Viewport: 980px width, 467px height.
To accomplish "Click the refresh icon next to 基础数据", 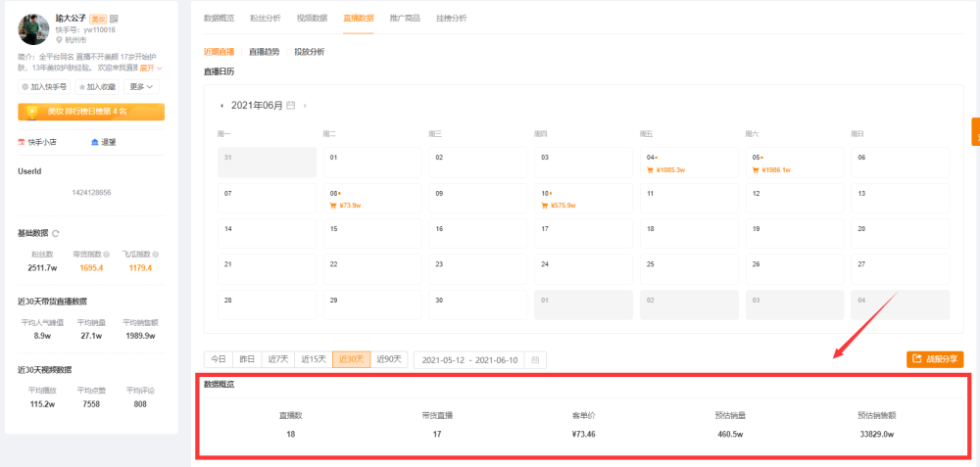I will pyautogui.click(x=56, y=233).
